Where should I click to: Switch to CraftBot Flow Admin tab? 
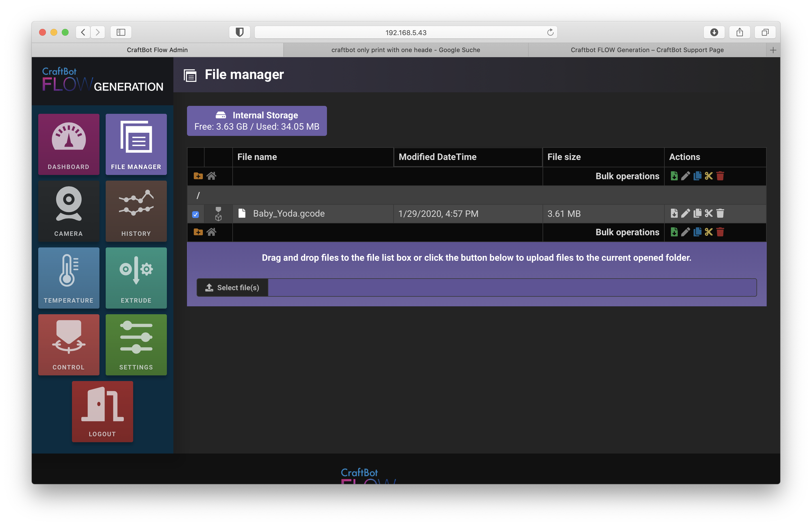click(x=157, y=50)
